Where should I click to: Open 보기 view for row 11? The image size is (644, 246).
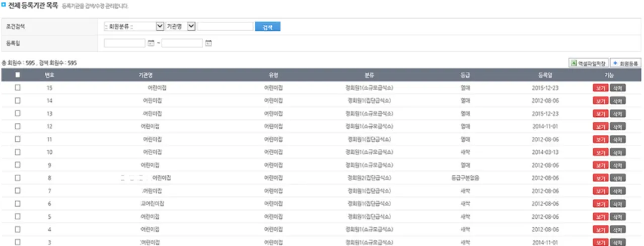coord(600,139)
